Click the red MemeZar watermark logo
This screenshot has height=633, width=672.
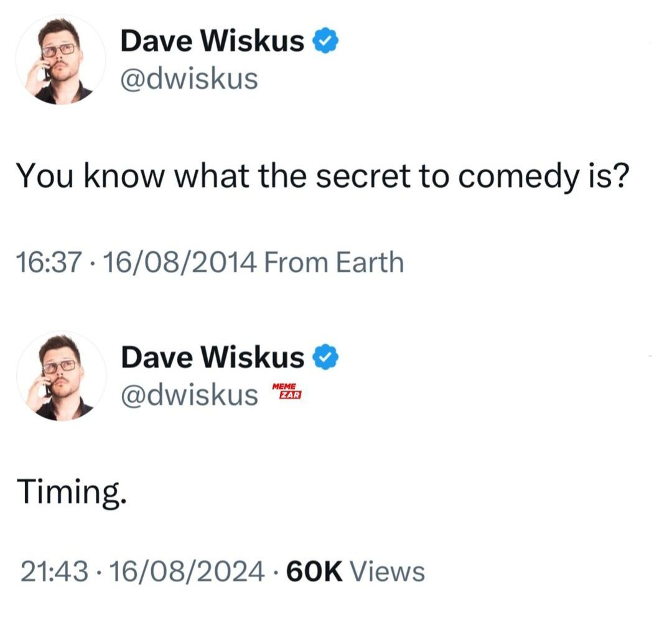(287, 392)
